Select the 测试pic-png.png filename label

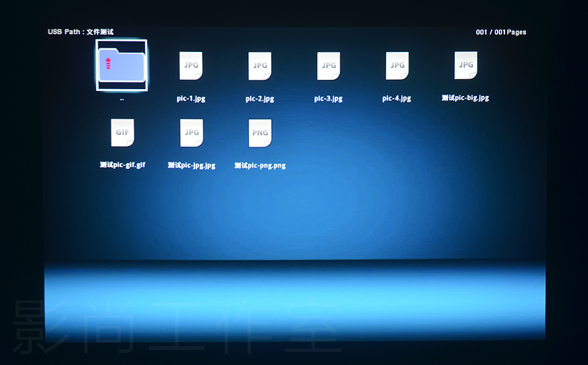260,165
